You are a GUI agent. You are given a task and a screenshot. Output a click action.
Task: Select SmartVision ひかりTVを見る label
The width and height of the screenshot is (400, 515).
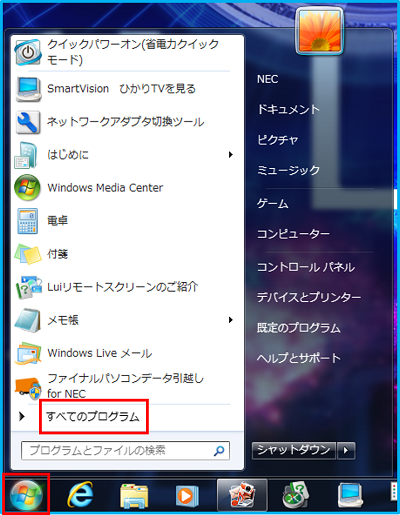pos(121,89)
